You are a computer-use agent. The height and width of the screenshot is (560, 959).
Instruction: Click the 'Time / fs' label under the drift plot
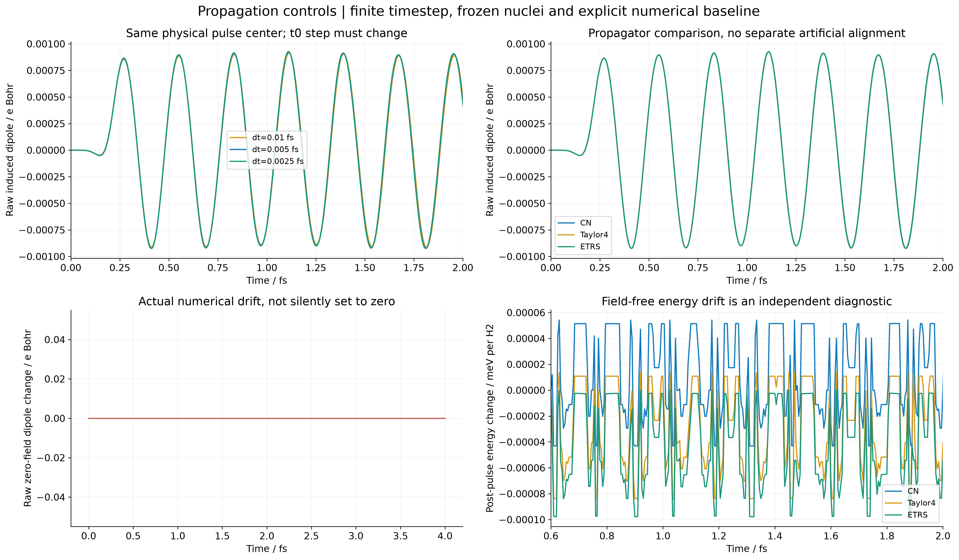coord(267,549)
